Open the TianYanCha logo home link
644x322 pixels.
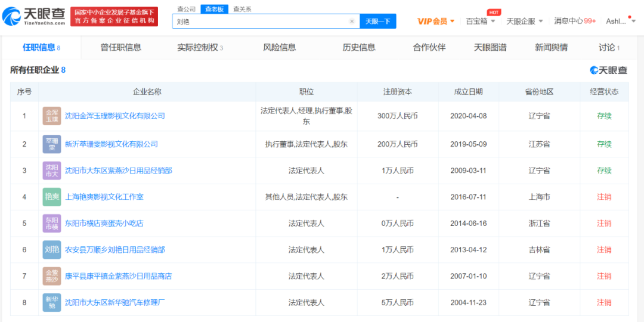pos(33,17)
